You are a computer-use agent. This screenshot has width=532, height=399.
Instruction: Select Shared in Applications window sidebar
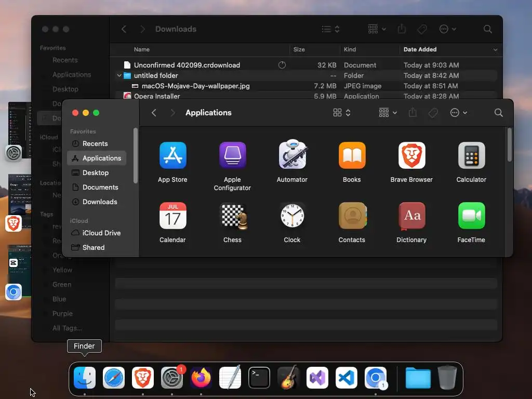tap(97, 248)
